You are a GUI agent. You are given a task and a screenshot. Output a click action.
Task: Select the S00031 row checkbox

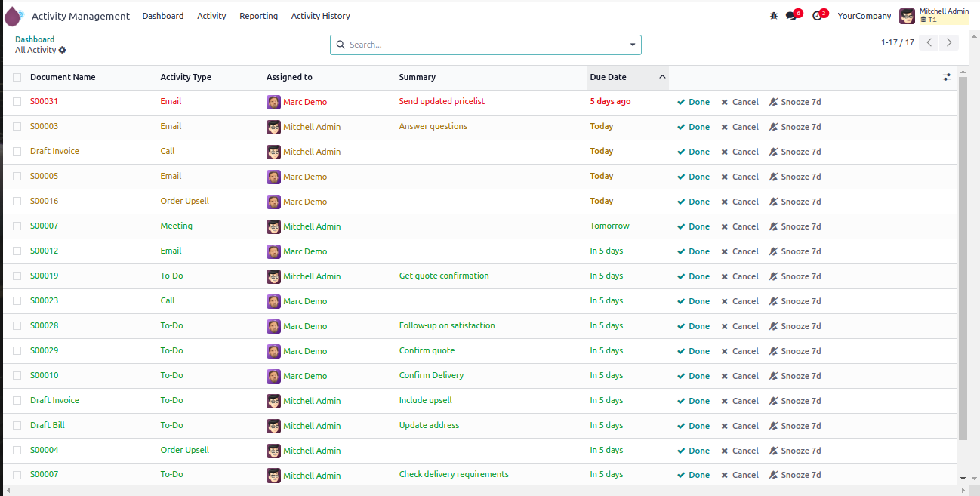click(17, 101)
